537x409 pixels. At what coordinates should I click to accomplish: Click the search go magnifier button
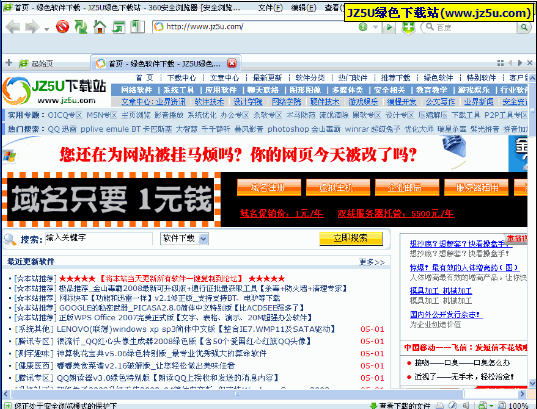524,27
